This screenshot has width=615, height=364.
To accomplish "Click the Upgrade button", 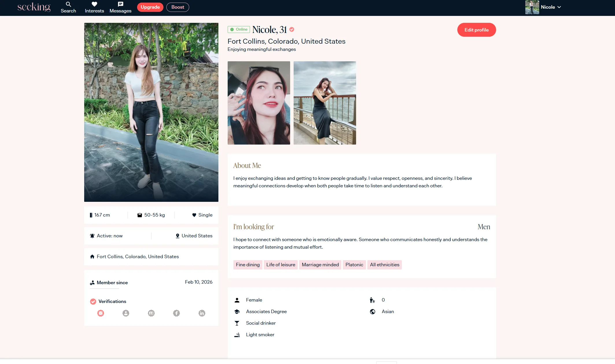I will (x=150, y=7).
